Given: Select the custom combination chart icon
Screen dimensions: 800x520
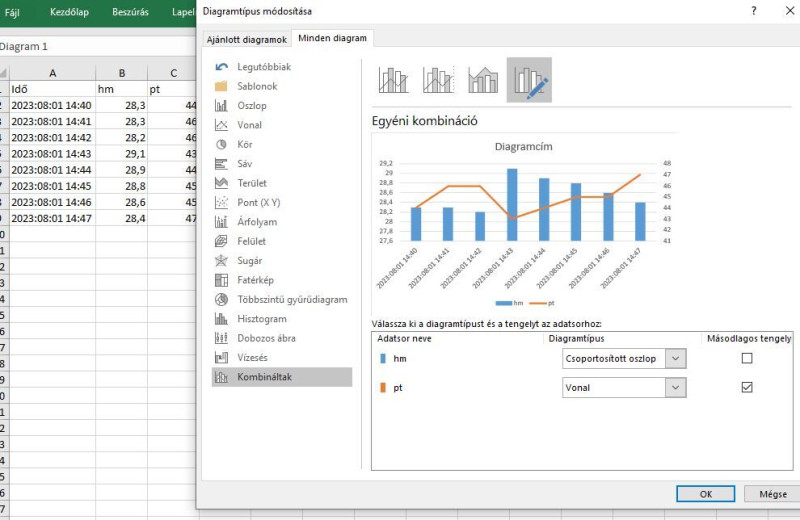Looking at the screenshot, I should click(x=529, y=80).
